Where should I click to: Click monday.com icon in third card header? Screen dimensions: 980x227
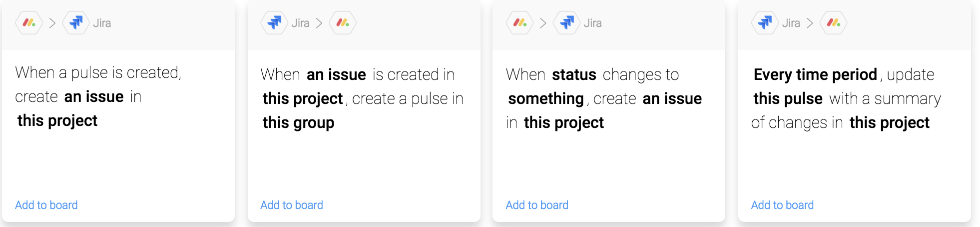click(520, 23)
